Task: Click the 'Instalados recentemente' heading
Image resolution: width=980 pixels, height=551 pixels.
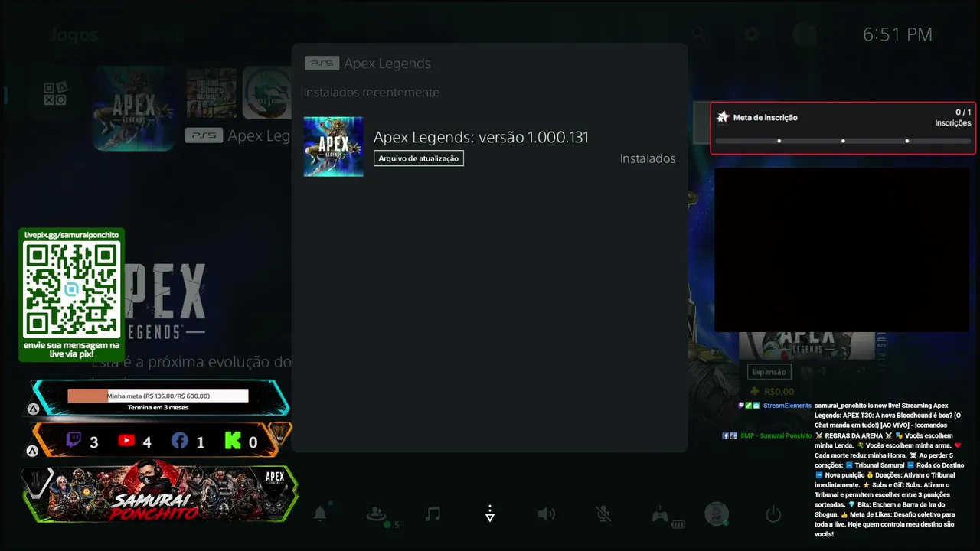Action: (371, 93)
